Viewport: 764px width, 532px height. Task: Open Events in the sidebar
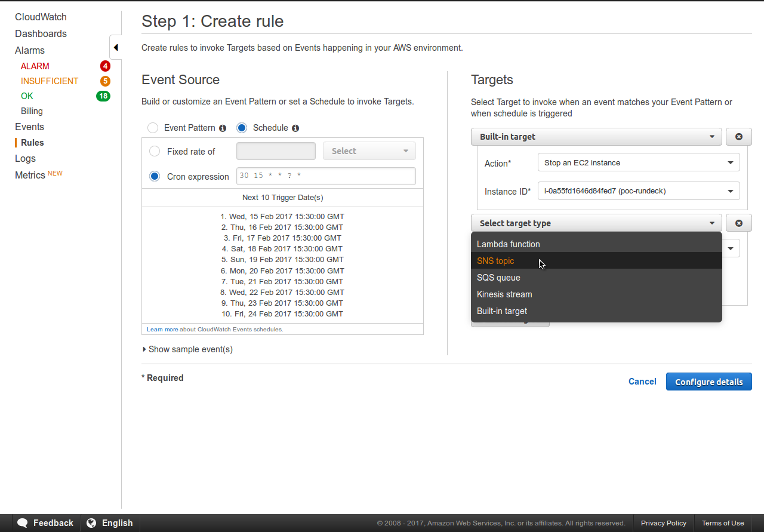tap(29, 127)
